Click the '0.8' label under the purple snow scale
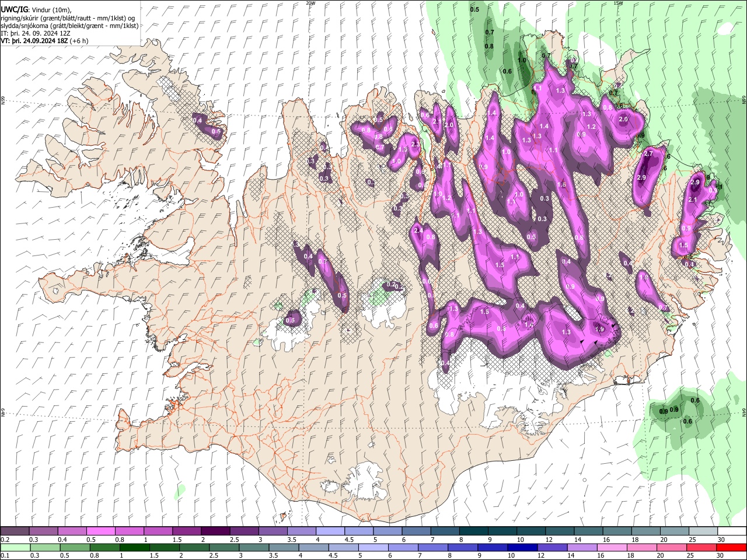The height and width of the screenshot is (560, 747). click(x=119, y=540)
